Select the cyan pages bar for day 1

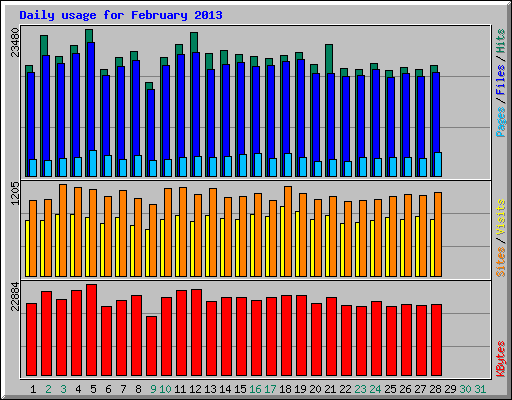pos(33,168)
